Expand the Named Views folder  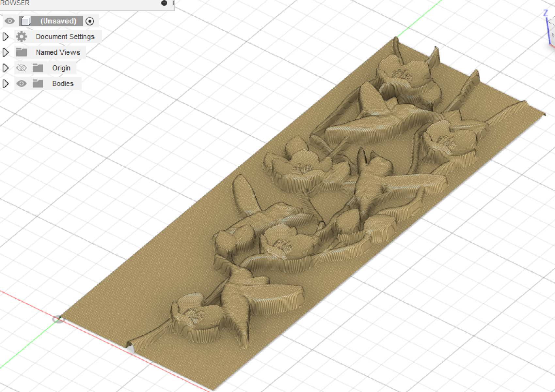(x=6, y=53)
